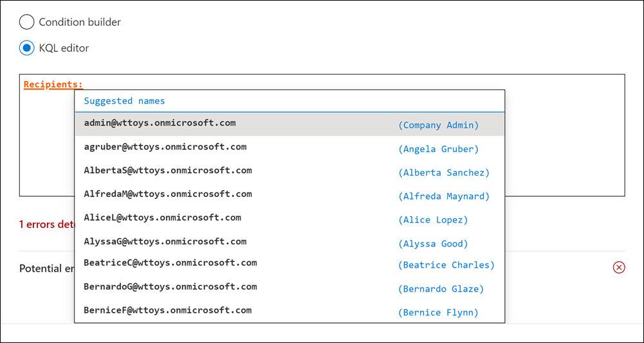Pick agruber@wttoys.onmicrosoft.com suggestion

[x=165, y=147]
